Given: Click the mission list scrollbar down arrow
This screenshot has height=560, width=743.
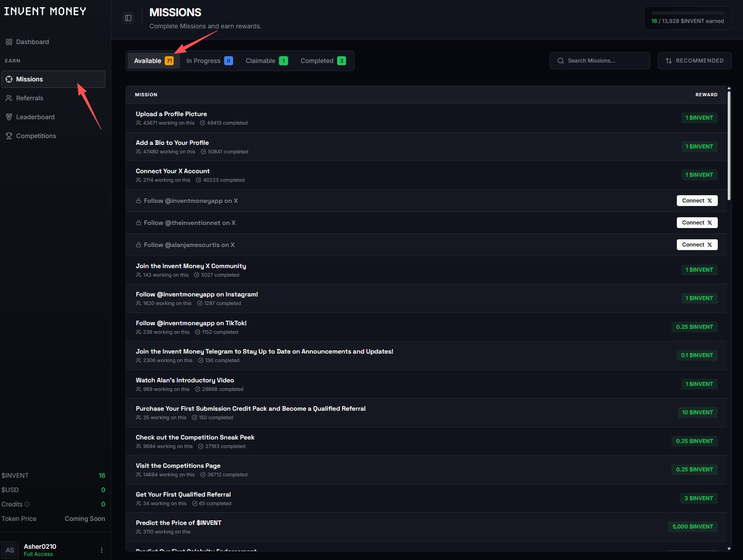Looking at the screenshot, I should point(729,548).
